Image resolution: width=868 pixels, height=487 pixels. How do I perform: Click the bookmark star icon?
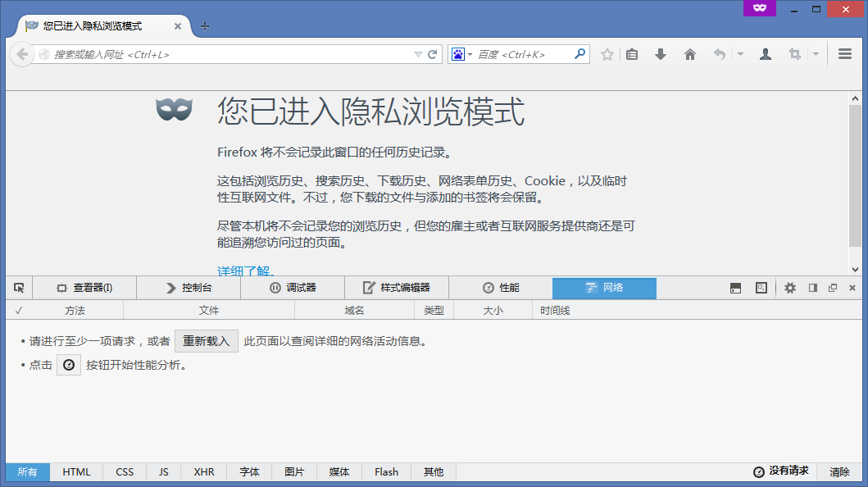click(x=607, y=54)
